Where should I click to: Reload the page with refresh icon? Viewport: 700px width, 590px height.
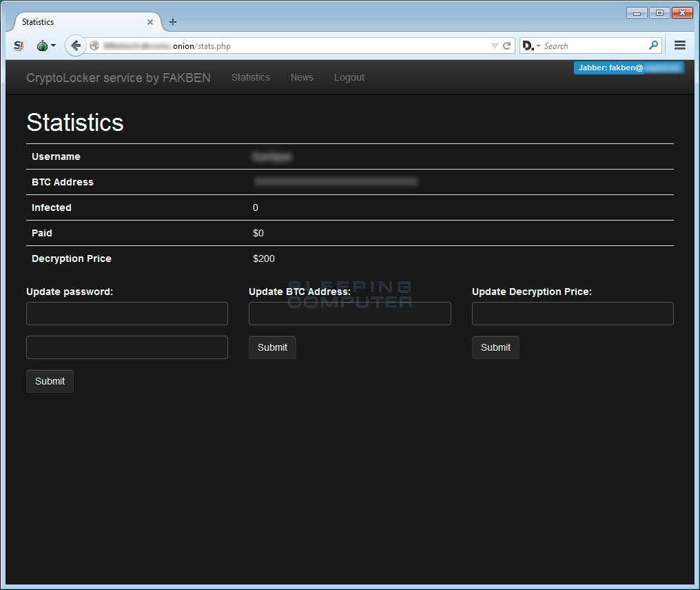[x=506, y=45]
